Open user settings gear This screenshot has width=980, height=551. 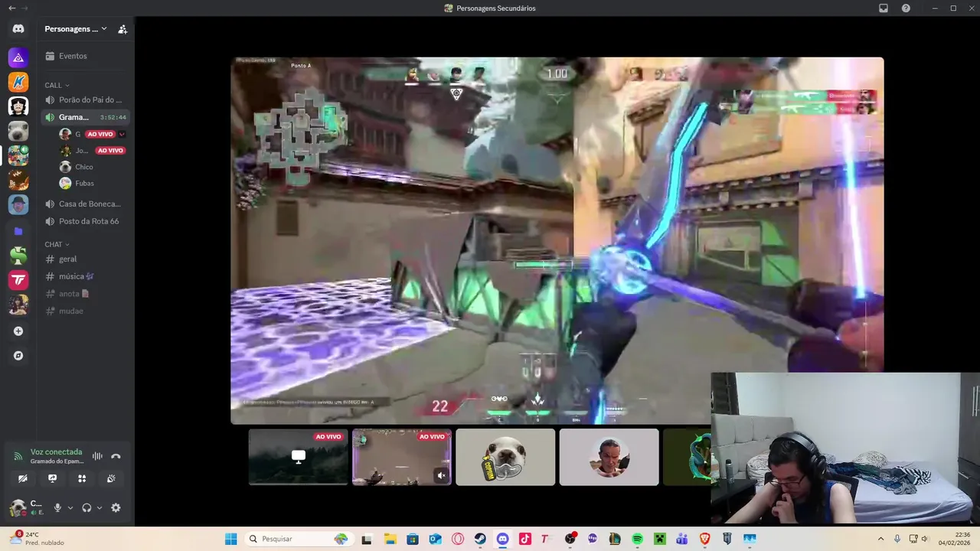[116, 507]
